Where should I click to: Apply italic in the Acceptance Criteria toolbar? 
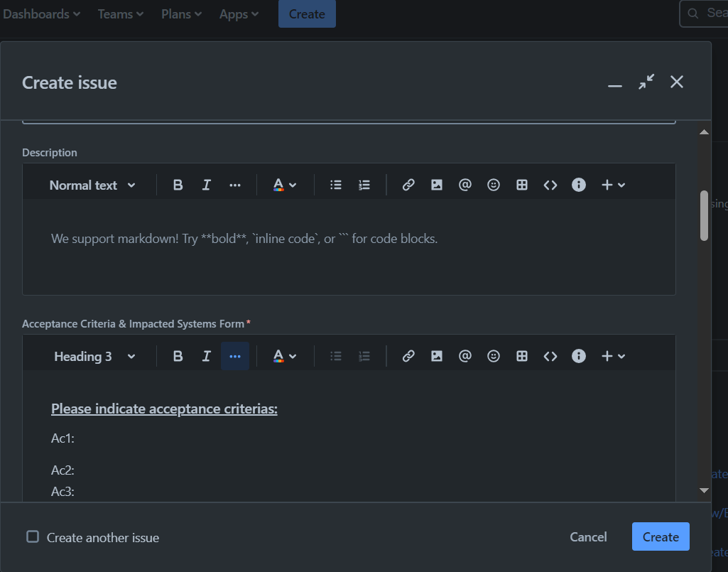[x=206, y=356]
